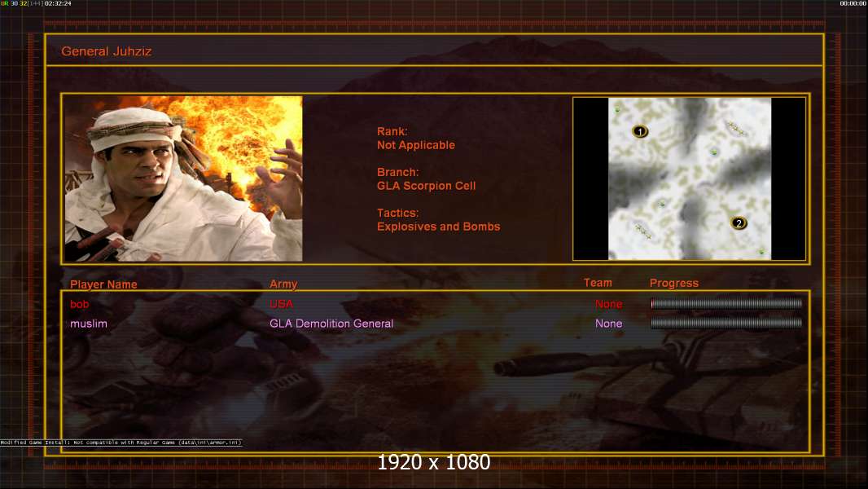Click 'Explosives and Bombs' tactics value

click(438, 227)
